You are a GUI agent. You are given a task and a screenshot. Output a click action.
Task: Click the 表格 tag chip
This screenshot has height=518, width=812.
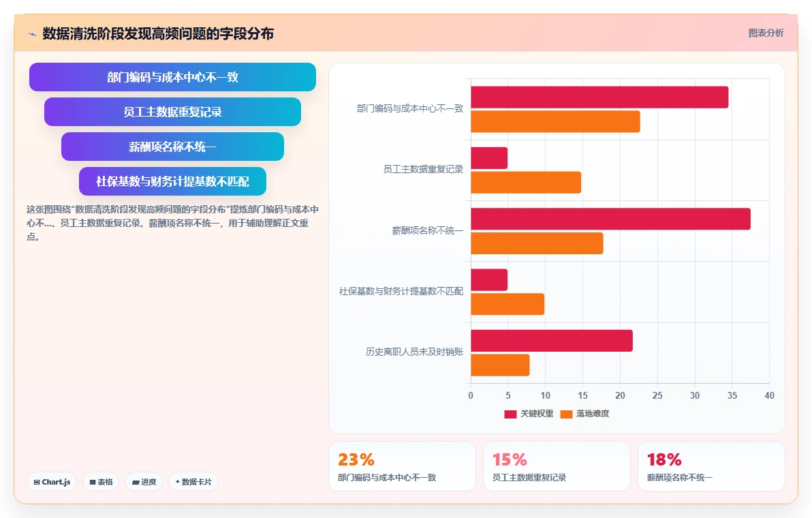101,482
